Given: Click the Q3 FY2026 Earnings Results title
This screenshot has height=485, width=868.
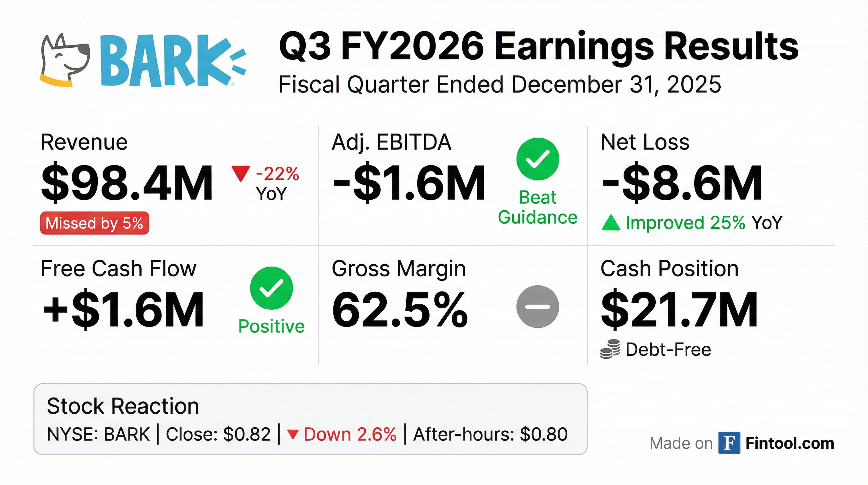Looking at the screenshot, I should point(538,46).
